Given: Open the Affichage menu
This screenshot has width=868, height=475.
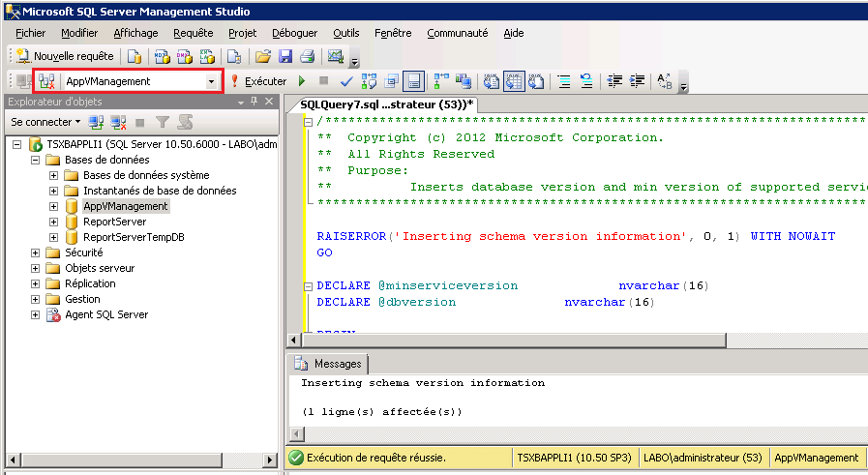Looking at the screenshot, I should [135, 33].
